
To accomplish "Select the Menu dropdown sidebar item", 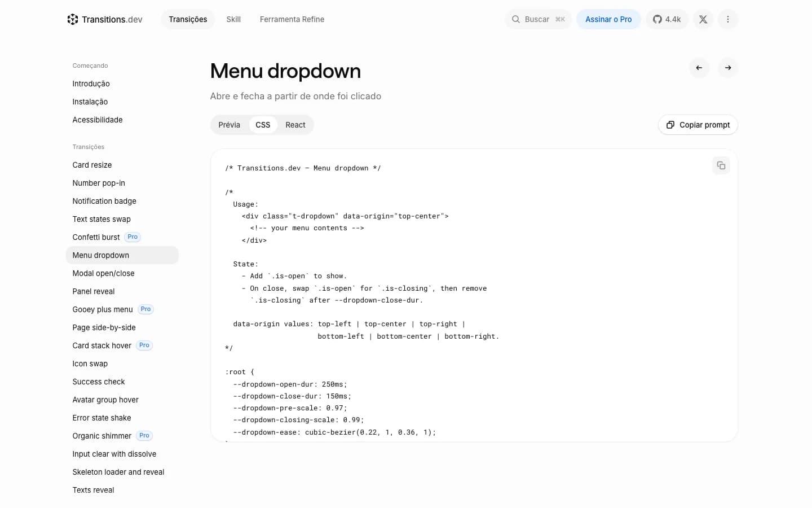I will tap(122, 255).
